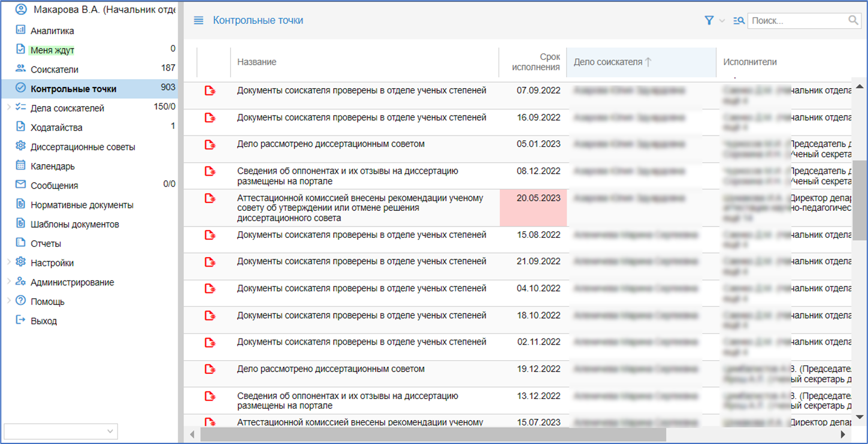The width and height of the screenshot is (868, 444).
Task: Click the Сообщения envelope icon
Action: coord(20,185)
